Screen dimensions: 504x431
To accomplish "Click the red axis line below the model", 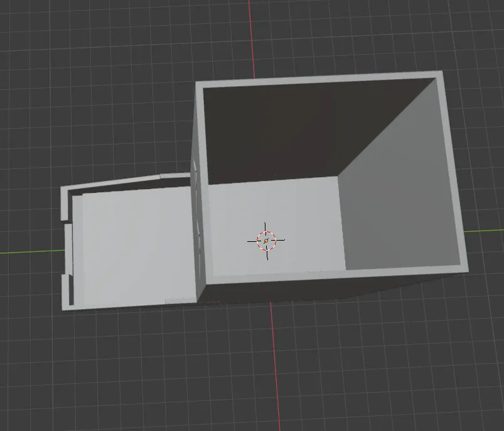I will pyautogui.click(x=275, y=367).
